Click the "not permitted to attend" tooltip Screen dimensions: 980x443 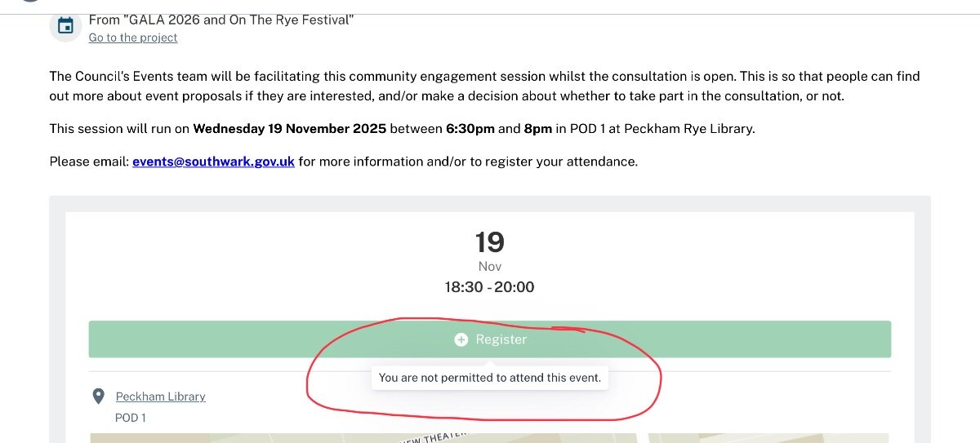pyautogui.click(x=490, y=378)
